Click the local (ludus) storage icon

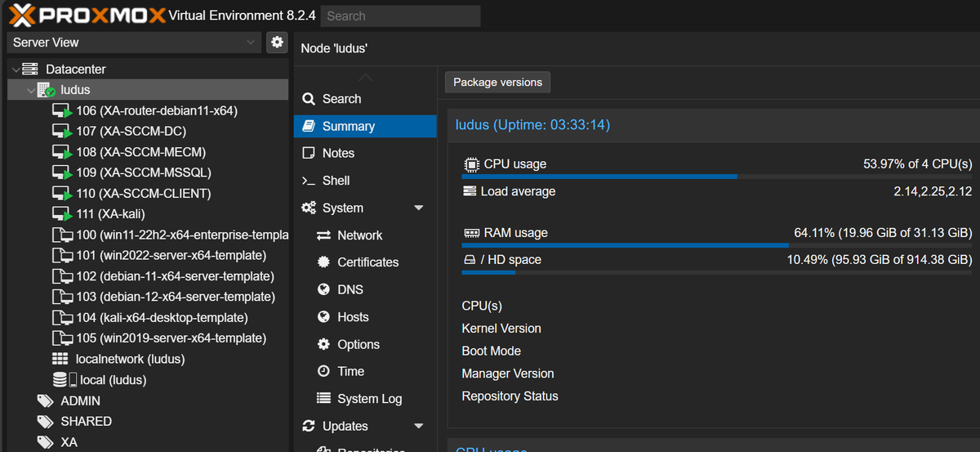click(x=65, y=380)
